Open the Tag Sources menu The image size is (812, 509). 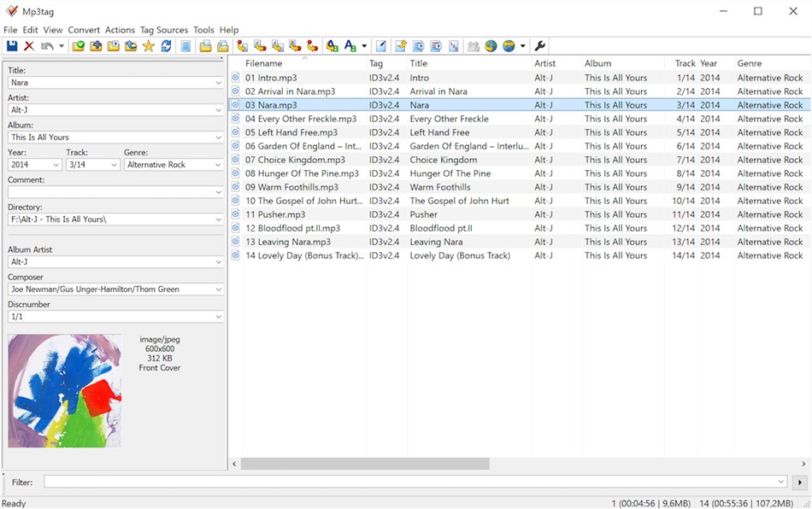click(163, 29)
